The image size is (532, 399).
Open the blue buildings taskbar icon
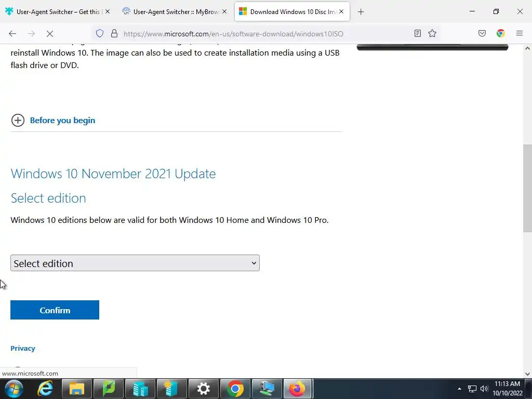click(x=140, y=389)
